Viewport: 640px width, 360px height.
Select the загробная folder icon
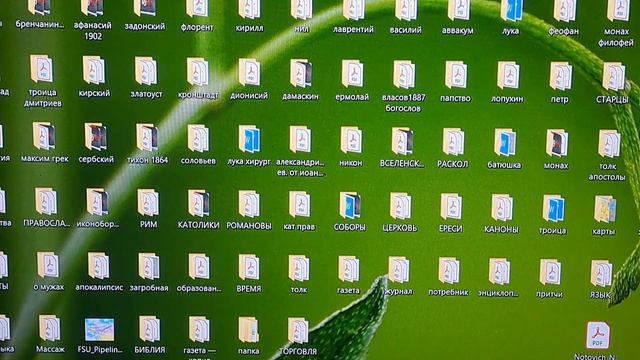(x=149, y=267)
